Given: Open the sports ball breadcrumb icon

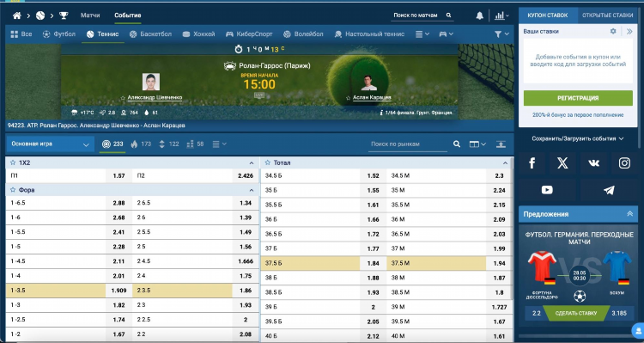Looking at the screenshot, I should pos(40,15).
